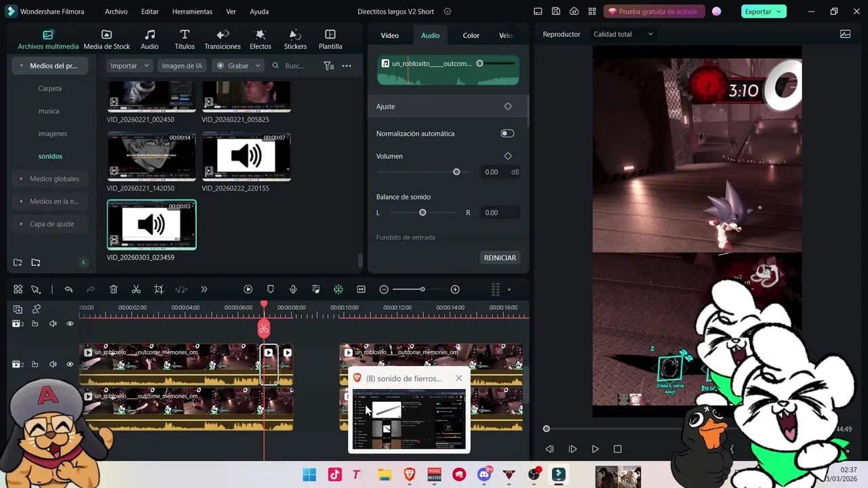This screenshot has width=868, height=488.
Task: Select the sonidos folder
Action: coord(50,156)
